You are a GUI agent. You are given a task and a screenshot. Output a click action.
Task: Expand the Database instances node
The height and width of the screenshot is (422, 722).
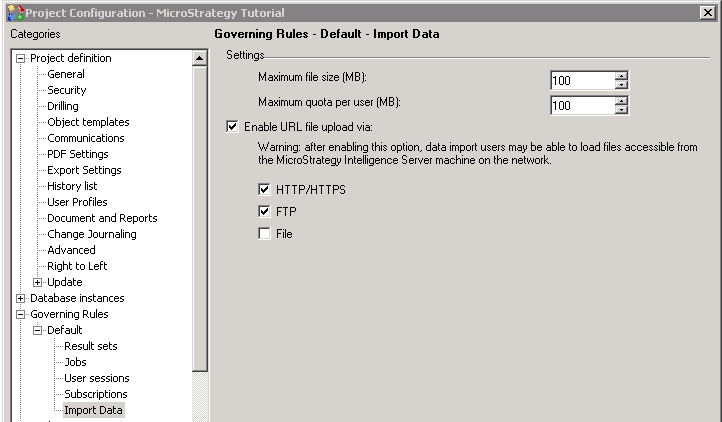click(x=21, y=298)
